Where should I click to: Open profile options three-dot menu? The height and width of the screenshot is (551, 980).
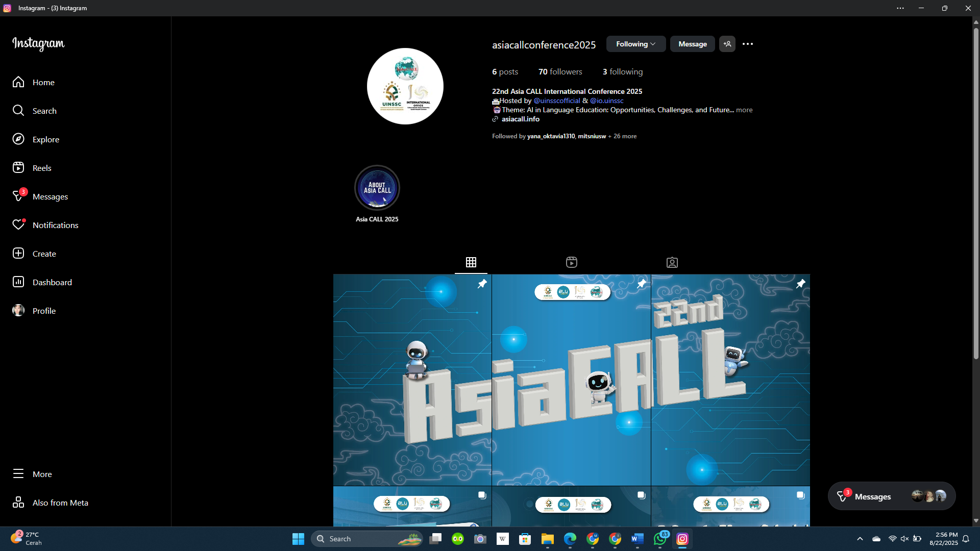click(748, 44)
